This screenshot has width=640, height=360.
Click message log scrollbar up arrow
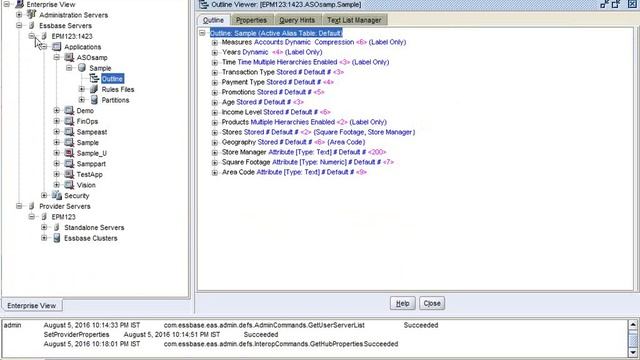632,324
